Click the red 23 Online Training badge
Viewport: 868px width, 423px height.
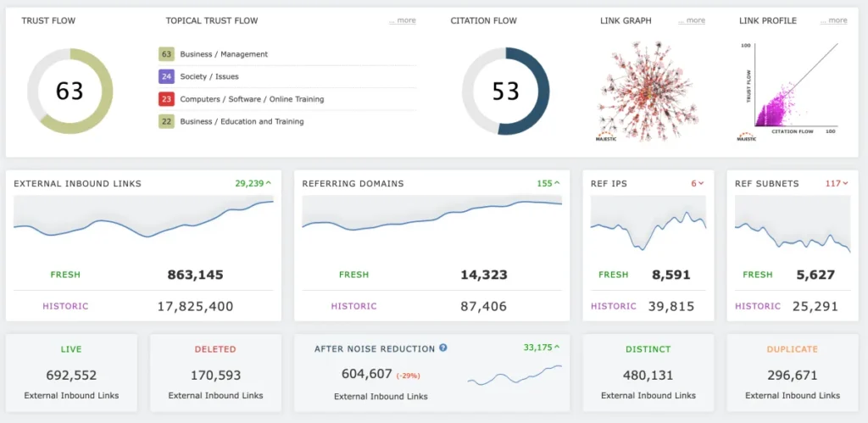click(x=166, y=99)
